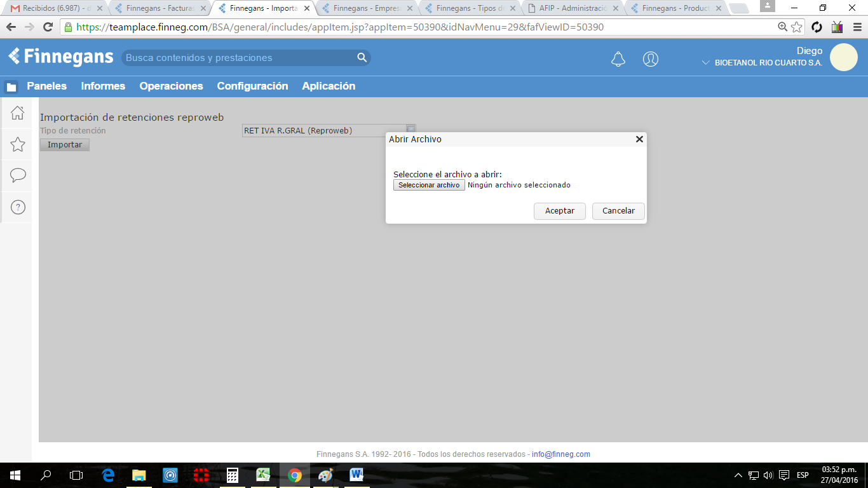Switch to the Gmail Recibidos tab
Viewport: 868px width, 488px height.
pyautogui.click(x=57, y=8)
